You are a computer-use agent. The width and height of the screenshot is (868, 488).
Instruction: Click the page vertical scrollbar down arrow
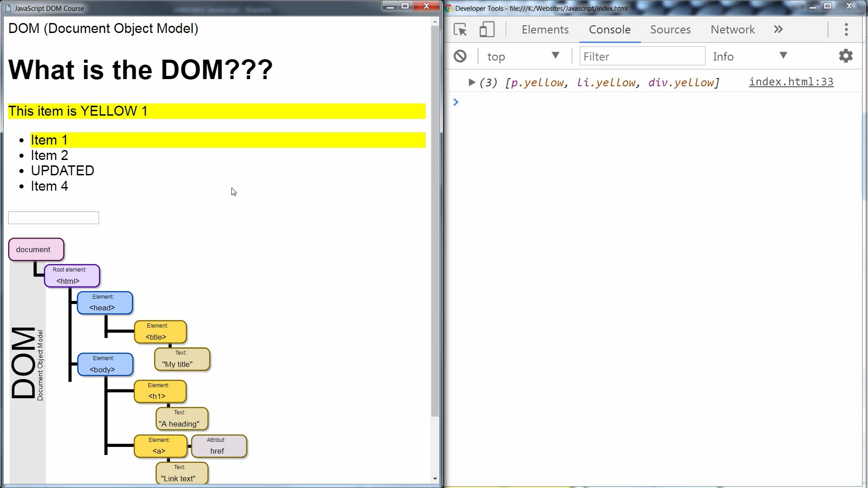435,479
